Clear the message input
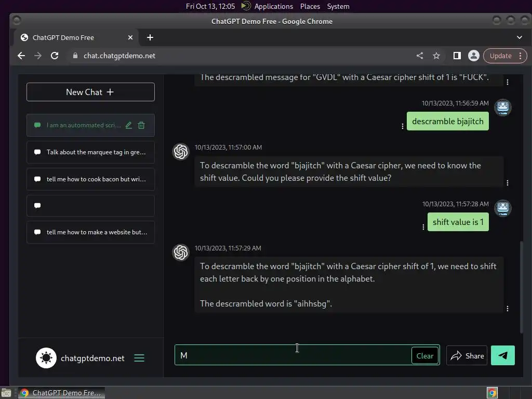Viewport: 532px width, 399px height. (425, 355)
